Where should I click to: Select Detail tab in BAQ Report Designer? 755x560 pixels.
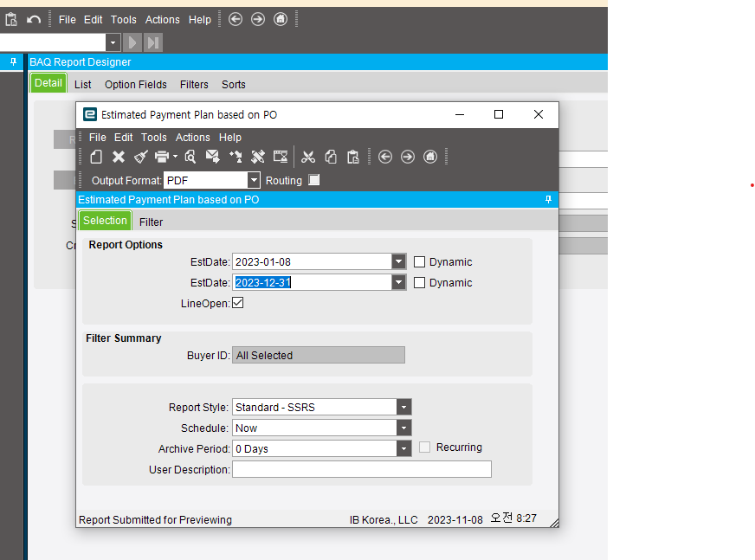(48, 83)
